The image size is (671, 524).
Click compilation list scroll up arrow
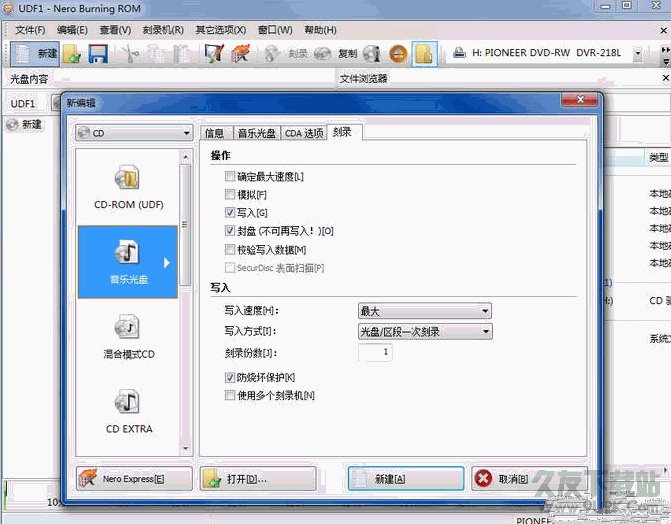185,157
